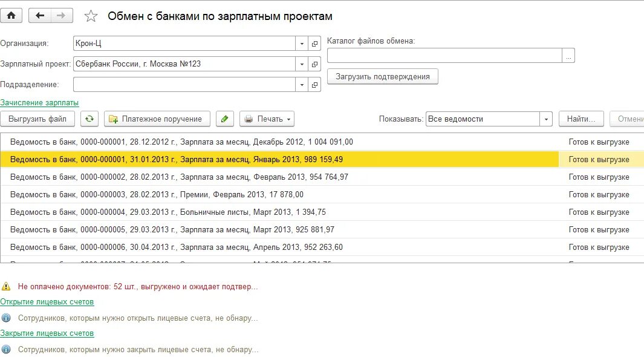The width and height of the screenshot is (644, 357).
Task: Expand the Зарплатный проект dropdown
Action: point(302,64)
